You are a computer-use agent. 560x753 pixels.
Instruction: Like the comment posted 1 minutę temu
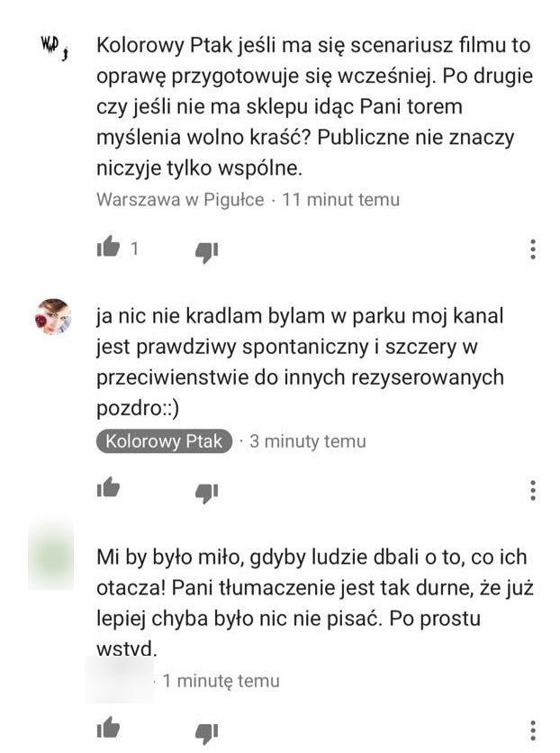(108, 728)
